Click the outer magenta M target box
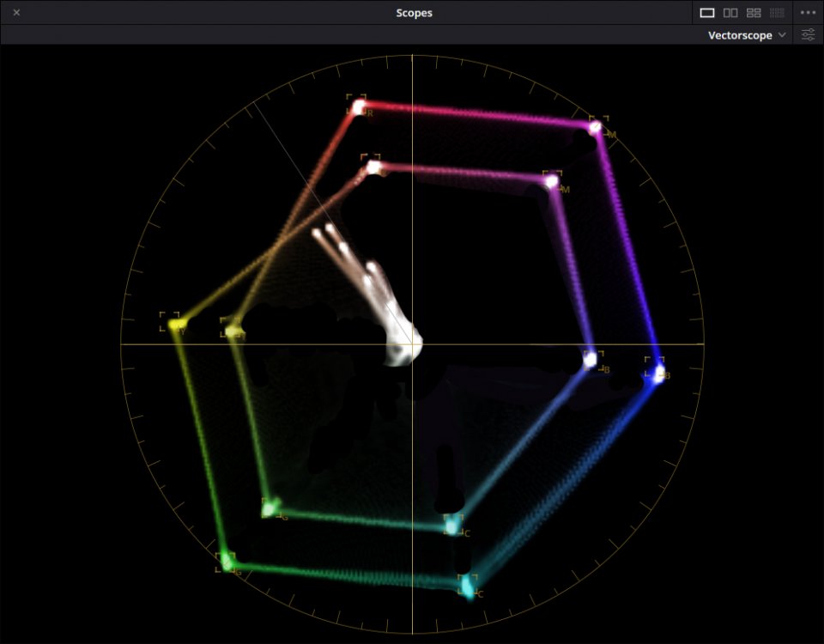Viewport: 824px width, 644px height. point(598,126)
